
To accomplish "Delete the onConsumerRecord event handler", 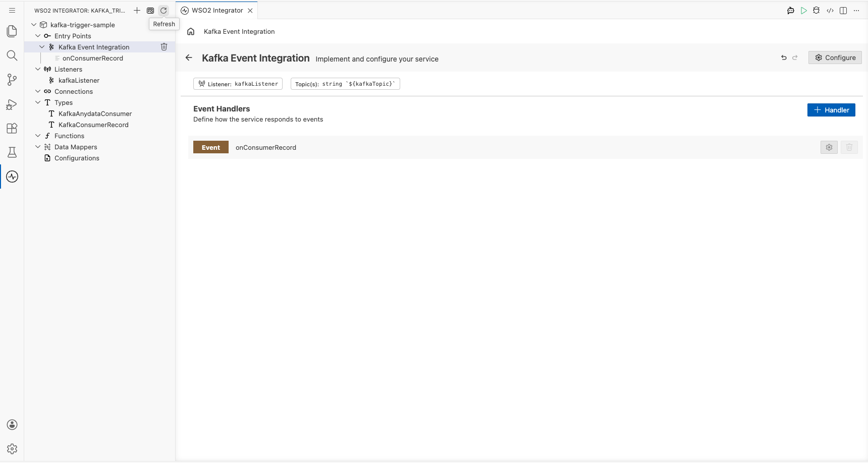I will click(849, 147).
